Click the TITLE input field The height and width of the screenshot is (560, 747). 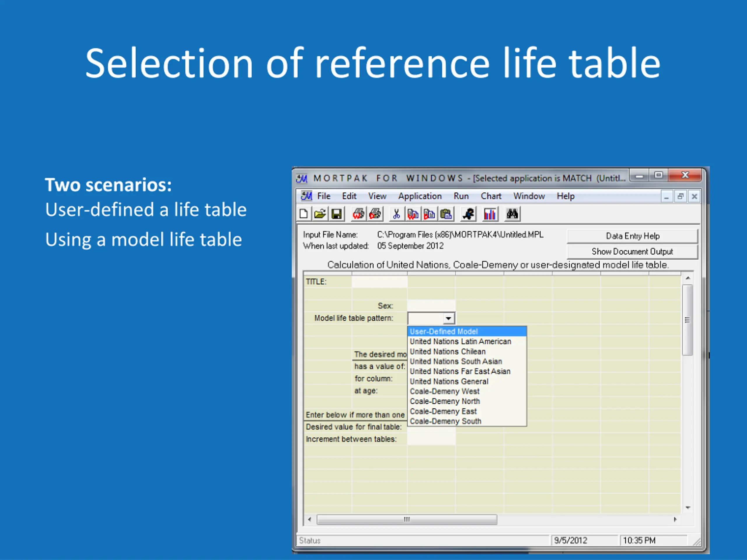pyautogui.click(x=379, y=282)
